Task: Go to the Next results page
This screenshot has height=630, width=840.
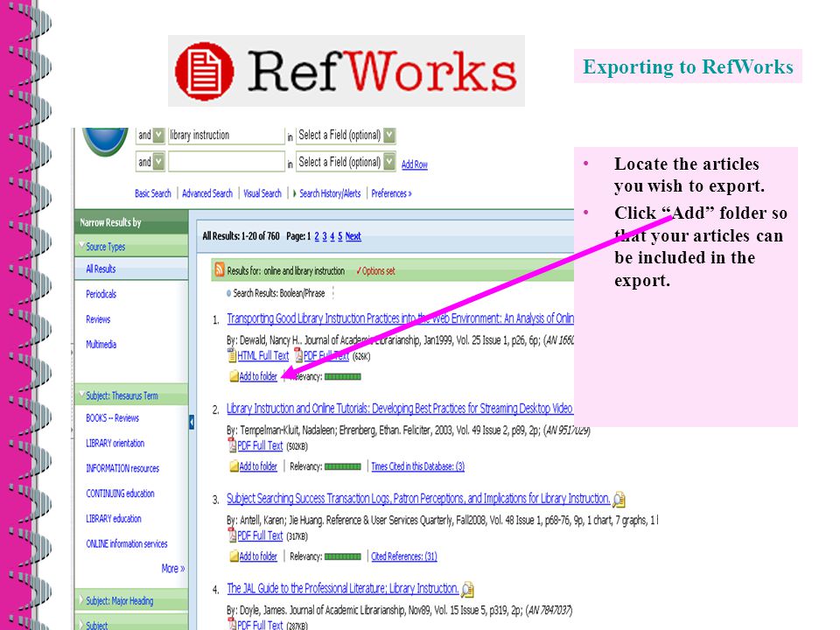Action: pyautogui.click(x=353, y=236)
